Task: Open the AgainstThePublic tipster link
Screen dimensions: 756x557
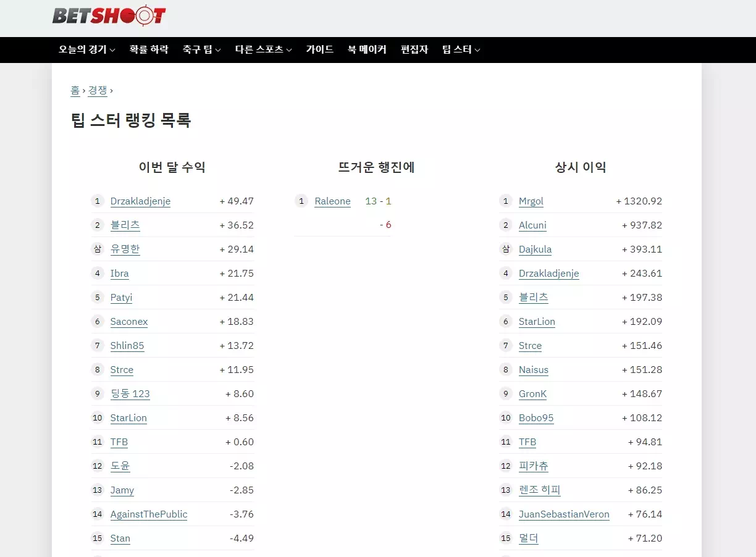Action: tap(149, 514)
